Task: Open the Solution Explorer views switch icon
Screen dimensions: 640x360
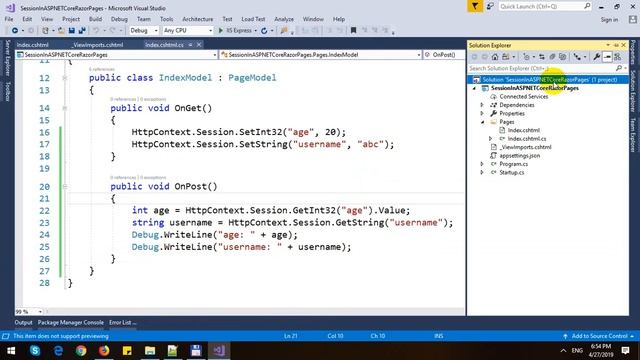Action: (506, 57)
